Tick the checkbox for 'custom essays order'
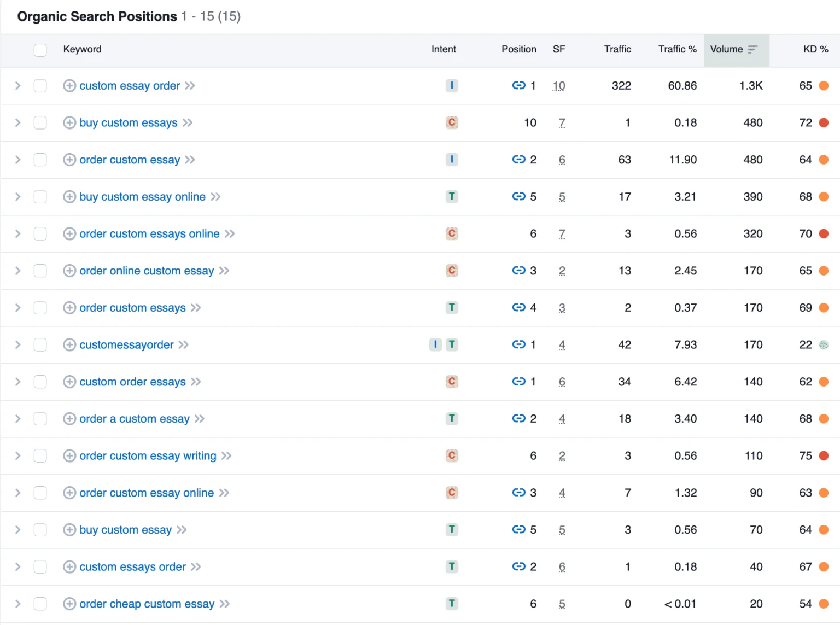 coord(40,567)
